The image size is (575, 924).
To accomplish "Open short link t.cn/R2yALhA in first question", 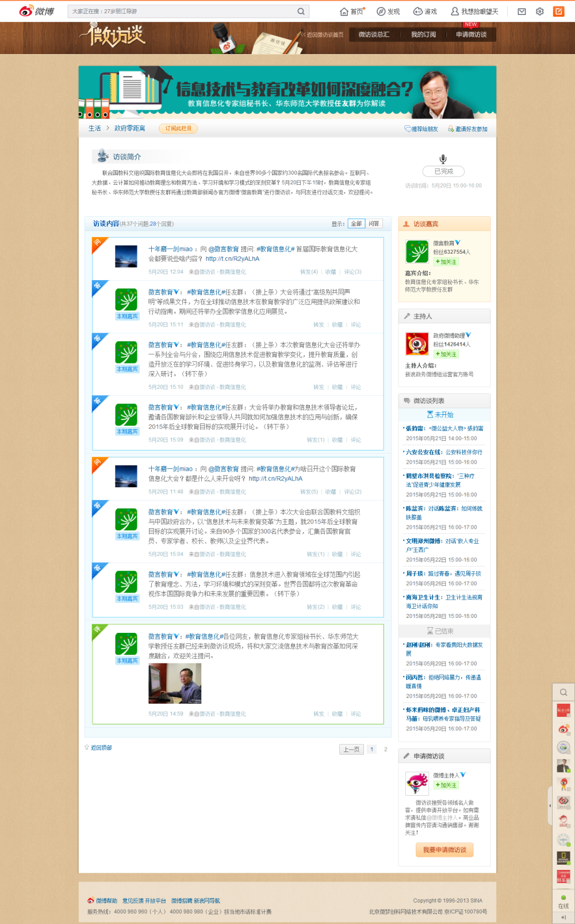I will click(232, 259).
